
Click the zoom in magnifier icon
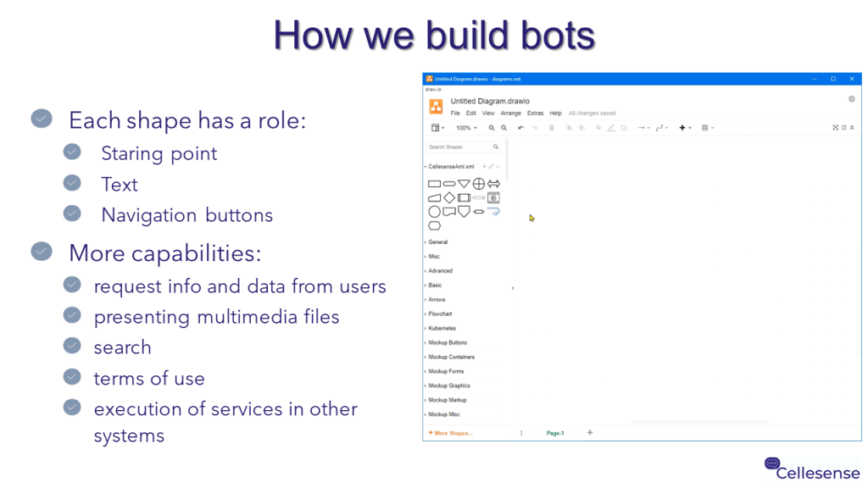tap(492, 128)
